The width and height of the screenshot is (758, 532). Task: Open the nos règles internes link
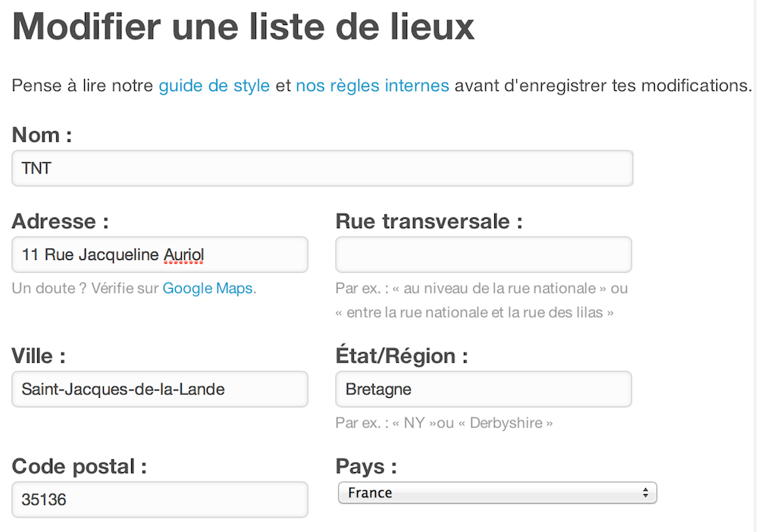tap(372, 86)
